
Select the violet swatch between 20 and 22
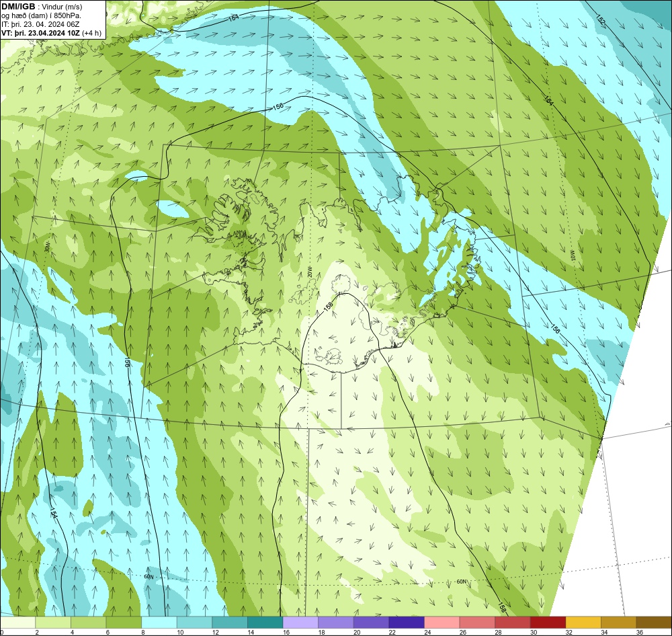(x=371, y=623)
